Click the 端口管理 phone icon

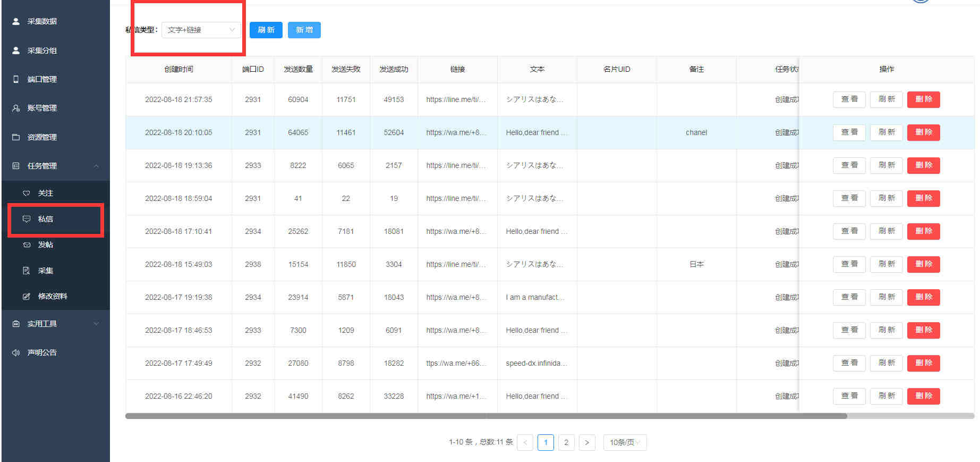16,79
